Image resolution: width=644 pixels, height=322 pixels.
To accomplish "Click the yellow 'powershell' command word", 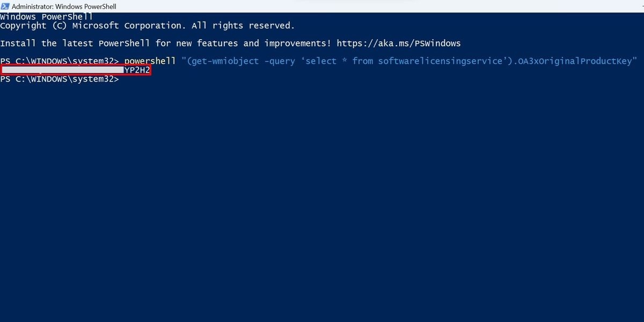I will 150,61.
